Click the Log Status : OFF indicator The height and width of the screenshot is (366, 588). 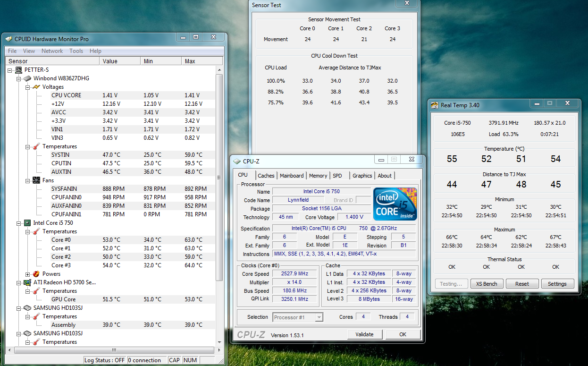(106, 360)
